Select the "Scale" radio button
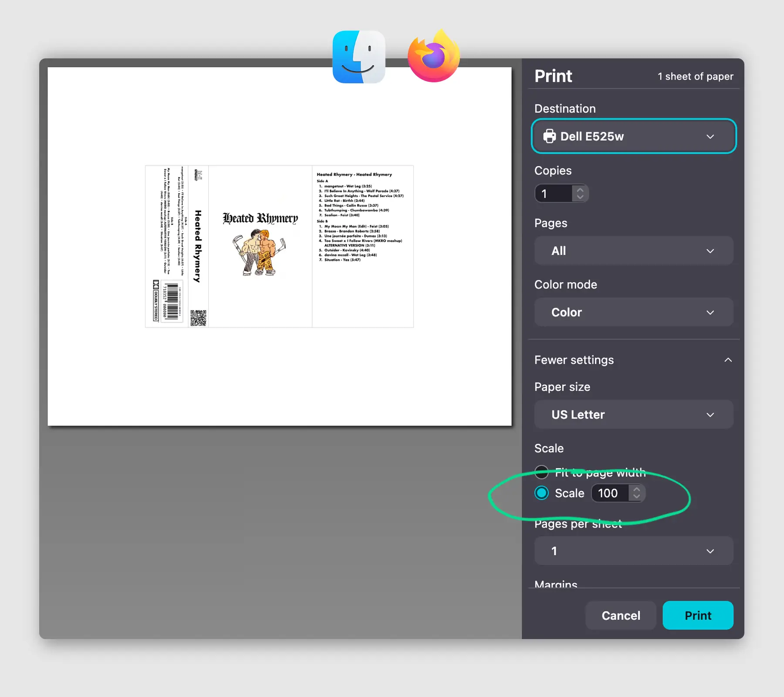 [541, 493]
